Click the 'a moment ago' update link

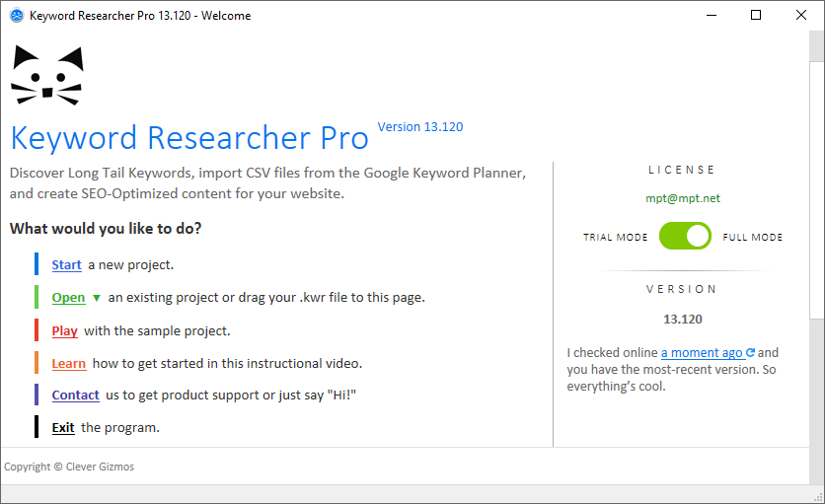pyautogui.click(x=702, y=353)
